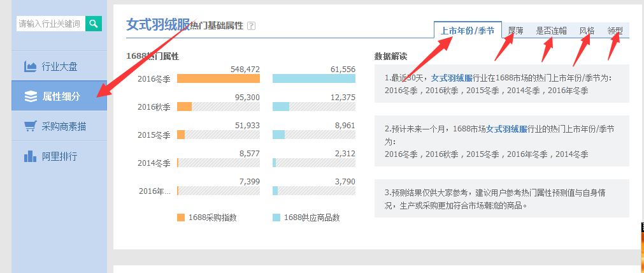The height and width of the screenshot is (273, 644).
Task: Type in the industry keyword search field
Action: click(50, 24)
